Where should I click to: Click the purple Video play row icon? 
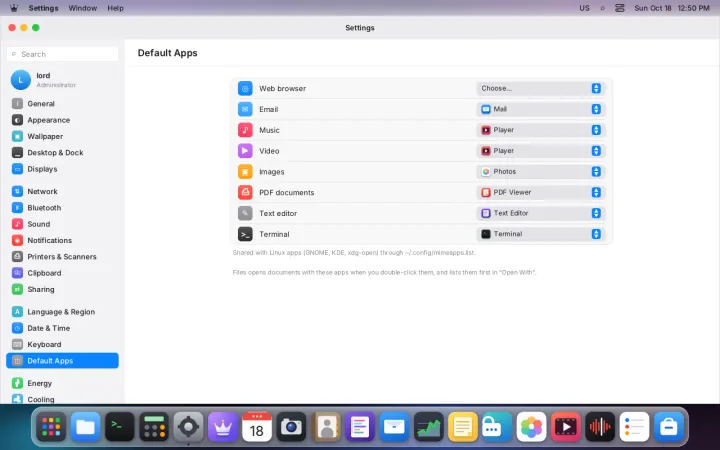coord(245,151)
